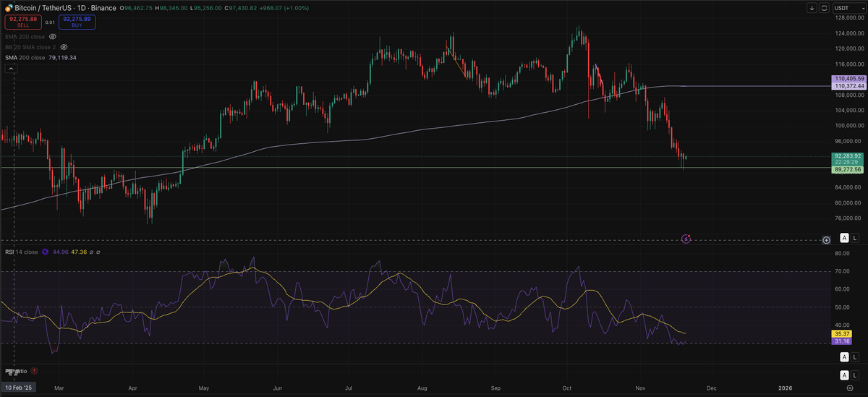The image size is (868, 397).
Task: Show the hidden EMA 200 indicator
Action: 53,36
